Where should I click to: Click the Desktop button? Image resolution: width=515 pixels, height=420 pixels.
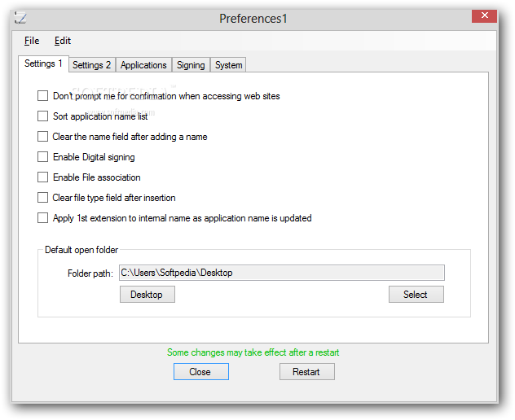tap(147, 295)
